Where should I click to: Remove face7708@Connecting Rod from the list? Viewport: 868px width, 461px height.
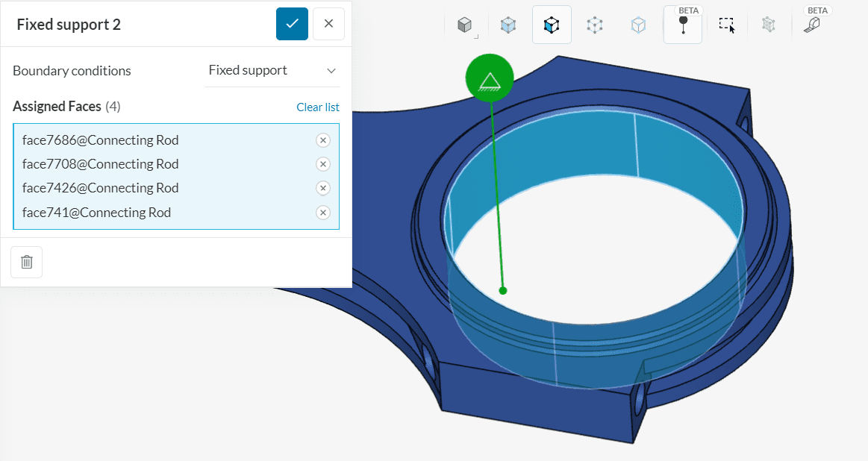pyautogui.click(x=322, y=164)
